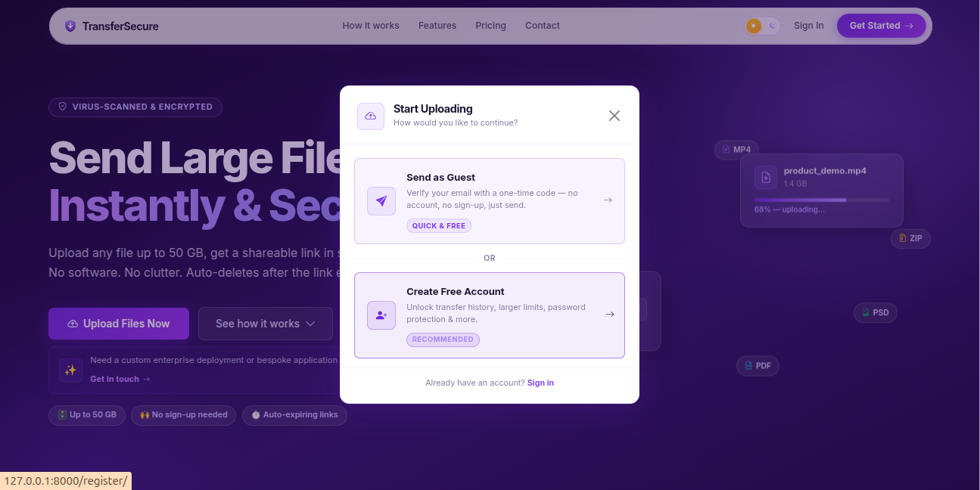The image size is (980, 490).
Task: Select the ZIP file type badge
Action: tap(910, 238)
